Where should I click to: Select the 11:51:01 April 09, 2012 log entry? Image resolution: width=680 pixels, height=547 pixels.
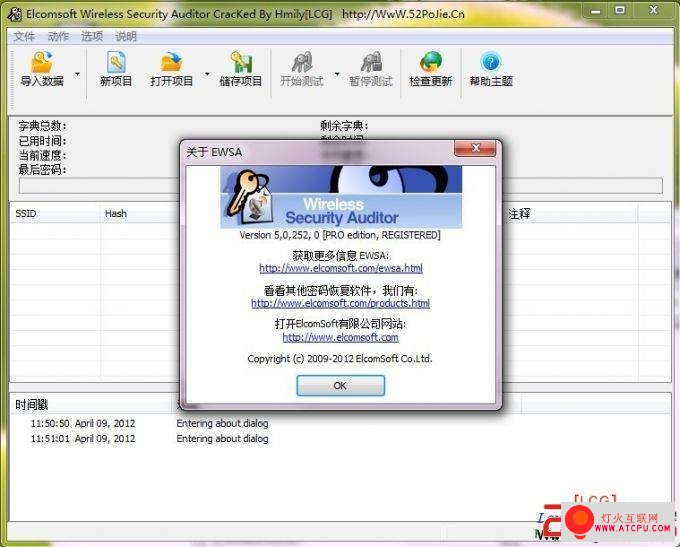pos(150,439)
